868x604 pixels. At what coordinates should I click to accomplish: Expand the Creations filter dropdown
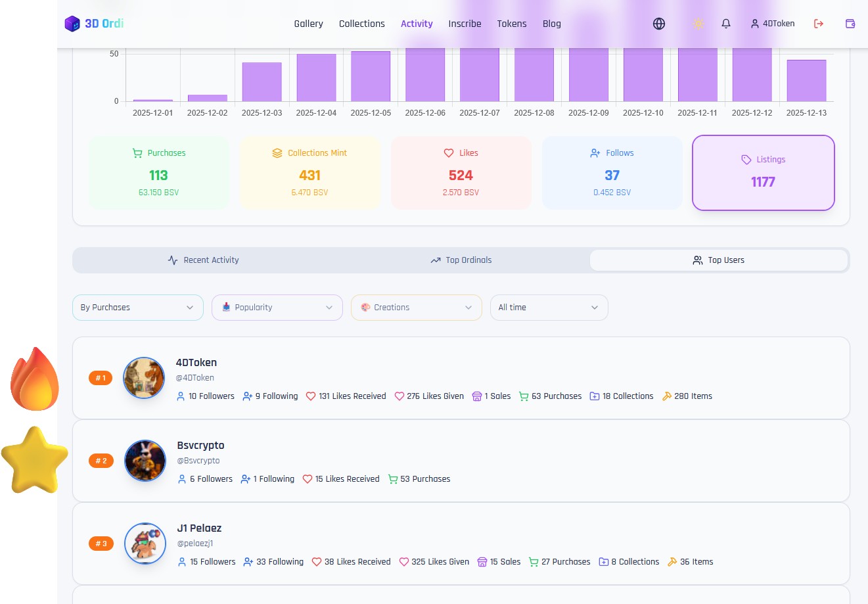(417, 308)
